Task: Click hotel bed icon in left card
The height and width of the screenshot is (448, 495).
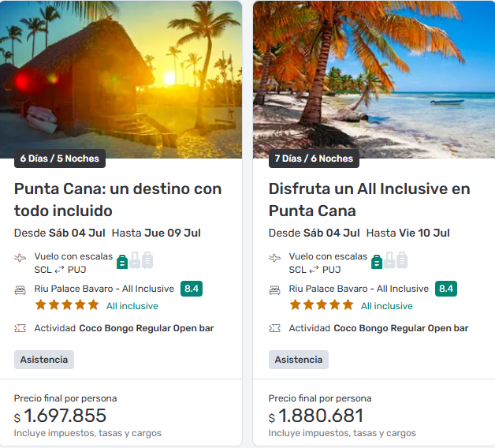Action: (x=20, y=289)
